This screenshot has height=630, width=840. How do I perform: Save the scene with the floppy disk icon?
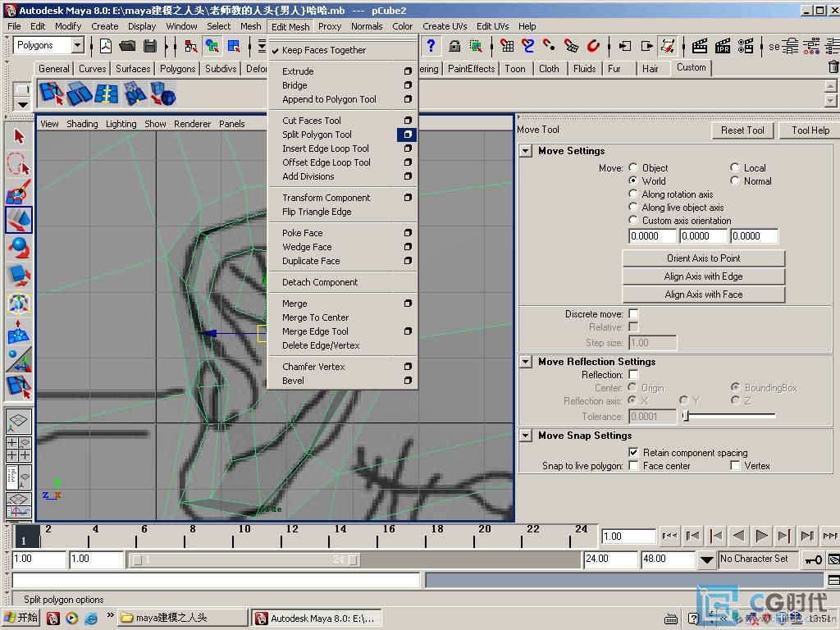tap(150, 46)
